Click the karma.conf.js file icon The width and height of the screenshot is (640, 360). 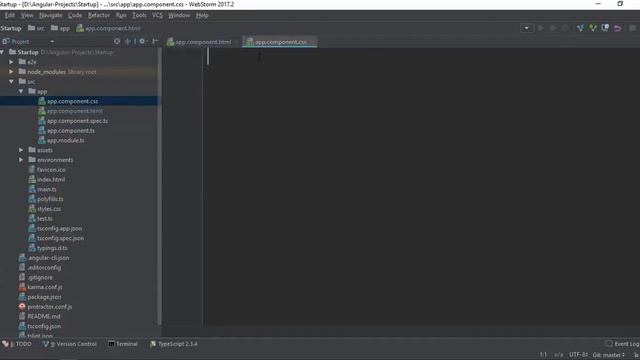[x=22, y=287]
